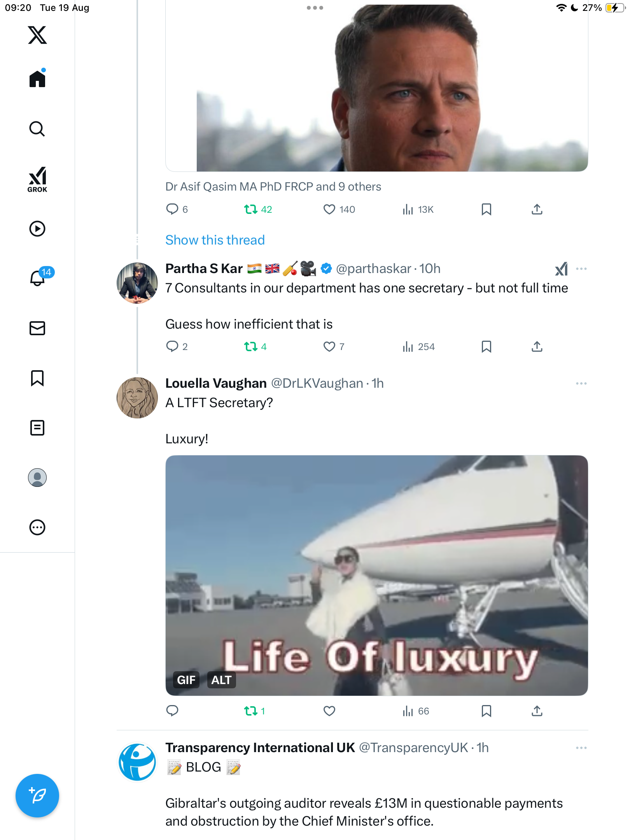Image resolution: width=630 pixels, height=840 pixels.
Task: Open the sidebar Lists icon
Action: pyautogui.click(x=37, y=428)
